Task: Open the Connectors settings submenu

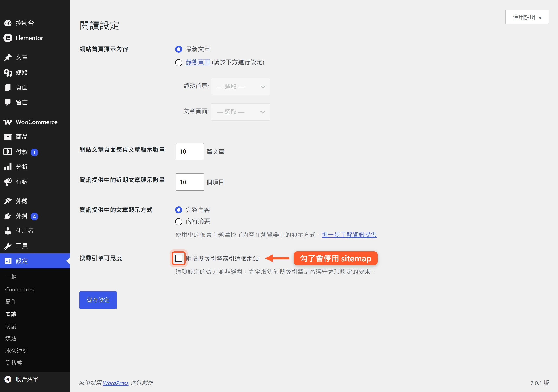Action: [x=19, y=289]
